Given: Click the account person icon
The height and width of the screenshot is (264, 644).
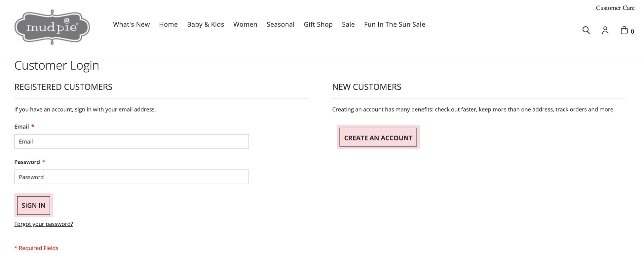Looking at the screenshot, I should tap(605, 30).
